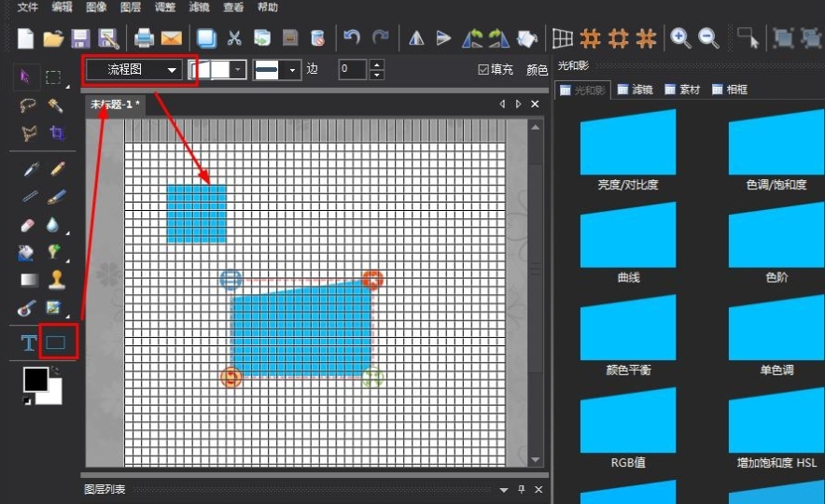Click the email envelope icon

point(172,38)
